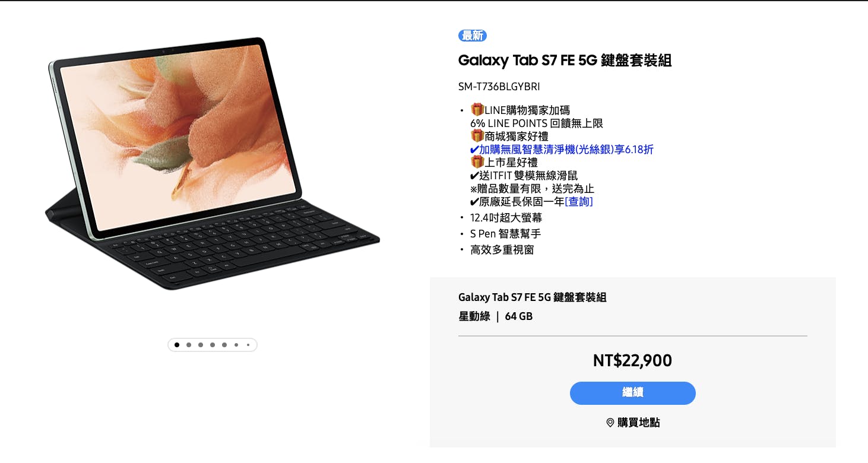868x463 pixels.
Task: Click the Galaxy Tab S7 FE 5G 鍵盤套裝組 heading
Action: [x=565, y=61]
